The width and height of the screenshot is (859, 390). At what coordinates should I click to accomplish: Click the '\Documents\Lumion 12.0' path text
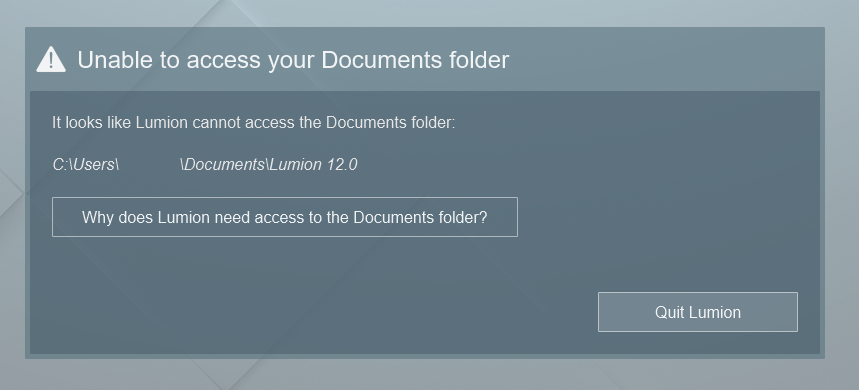pos(268,164)
